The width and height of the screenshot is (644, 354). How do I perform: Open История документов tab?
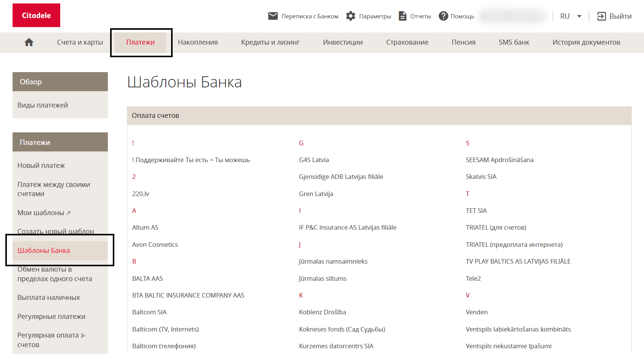pyautogui.click(x=586, y=42)
